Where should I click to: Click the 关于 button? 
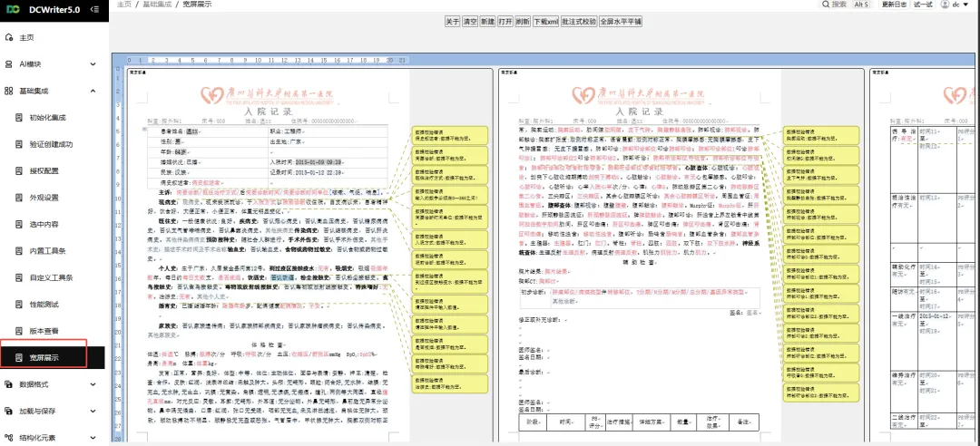tap(452, 21)
